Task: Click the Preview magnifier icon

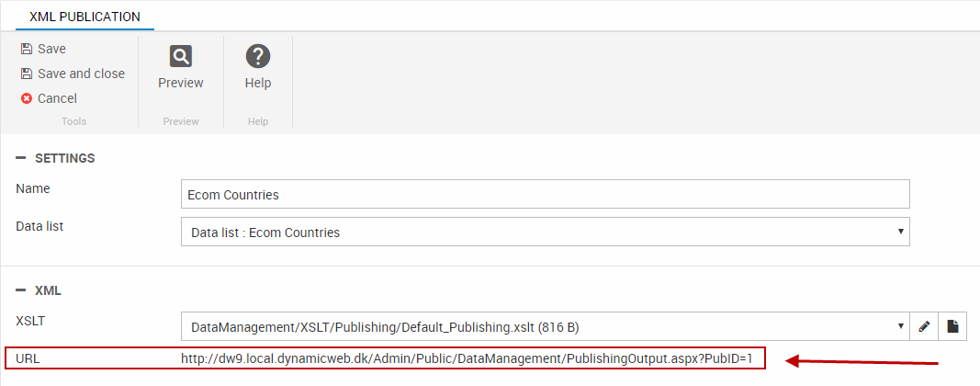Action: (x=181, y=56)
